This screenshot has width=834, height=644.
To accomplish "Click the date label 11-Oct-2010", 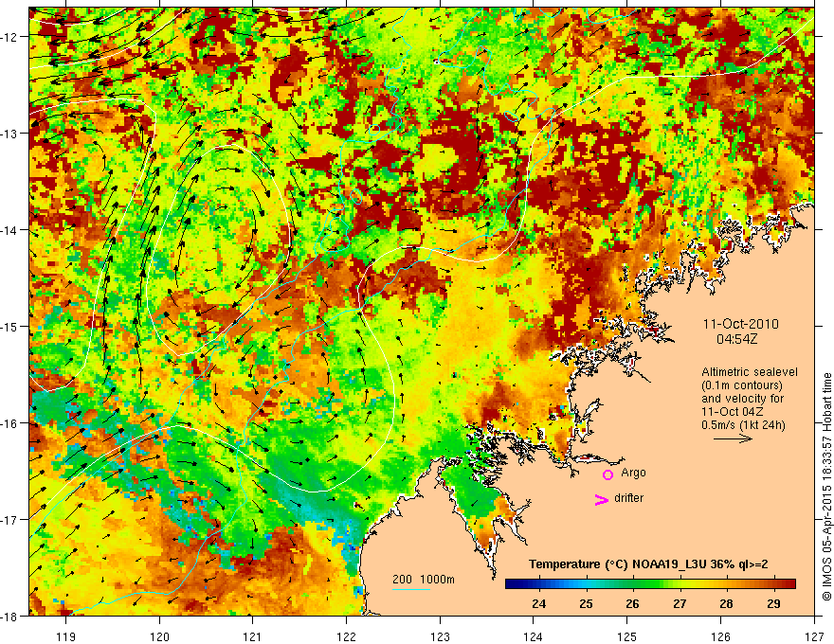I will point(740,324).
